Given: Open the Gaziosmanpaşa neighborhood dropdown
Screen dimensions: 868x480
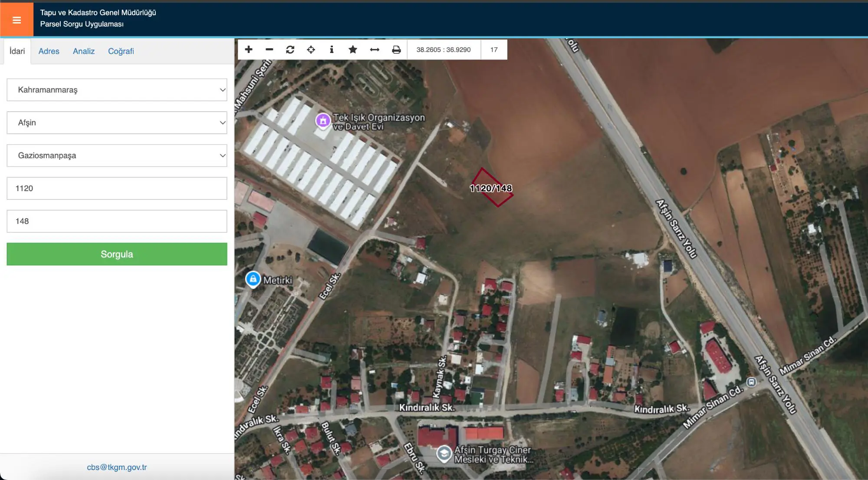Looking at the screenshot, I should [117, 156].
